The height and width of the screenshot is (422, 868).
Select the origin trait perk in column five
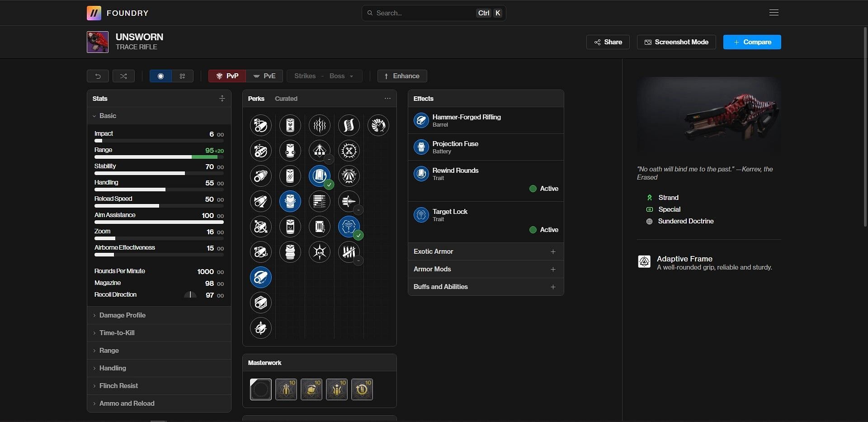[378, 125]
